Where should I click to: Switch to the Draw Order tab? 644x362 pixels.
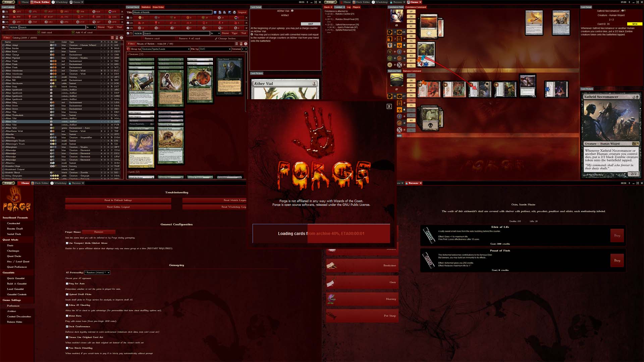pos(158,7)
